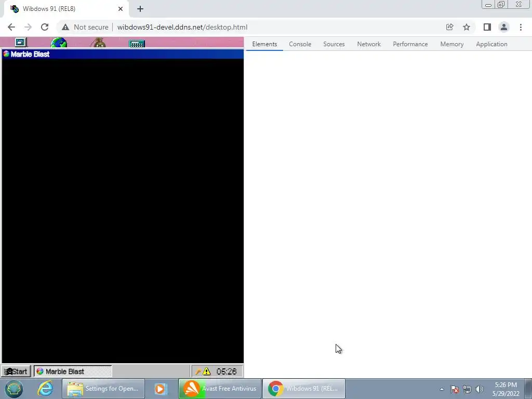Open Avast Free Antivirus from taskbar
This screenshot has height=399, width=532.
tap(220, 389)
